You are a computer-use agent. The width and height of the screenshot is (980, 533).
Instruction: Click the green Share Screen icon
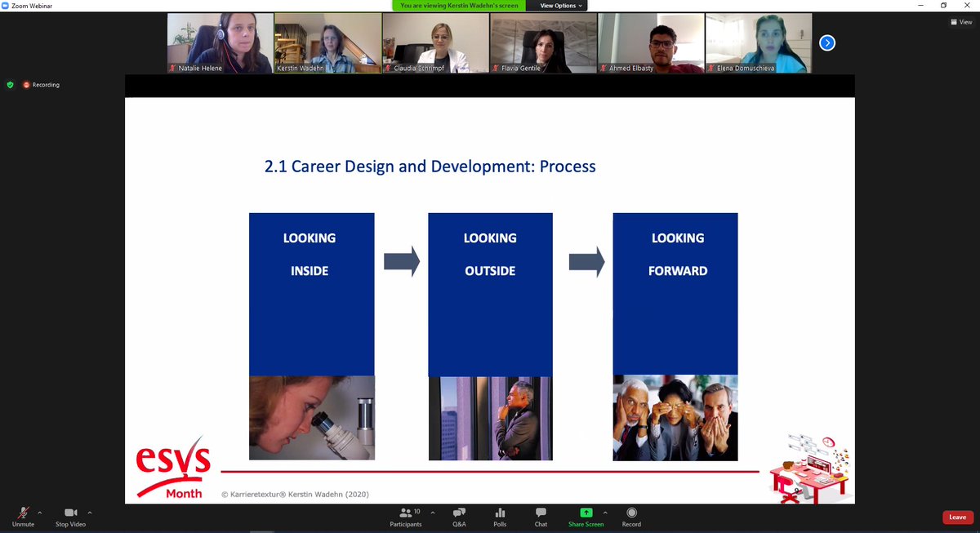pyautogui.click(x=586, y=512)
